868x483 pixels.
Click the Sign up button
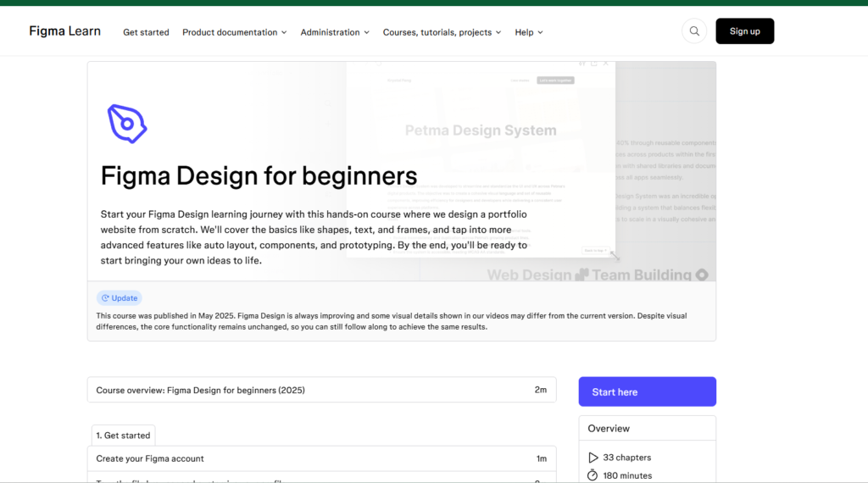click(744, 31)
